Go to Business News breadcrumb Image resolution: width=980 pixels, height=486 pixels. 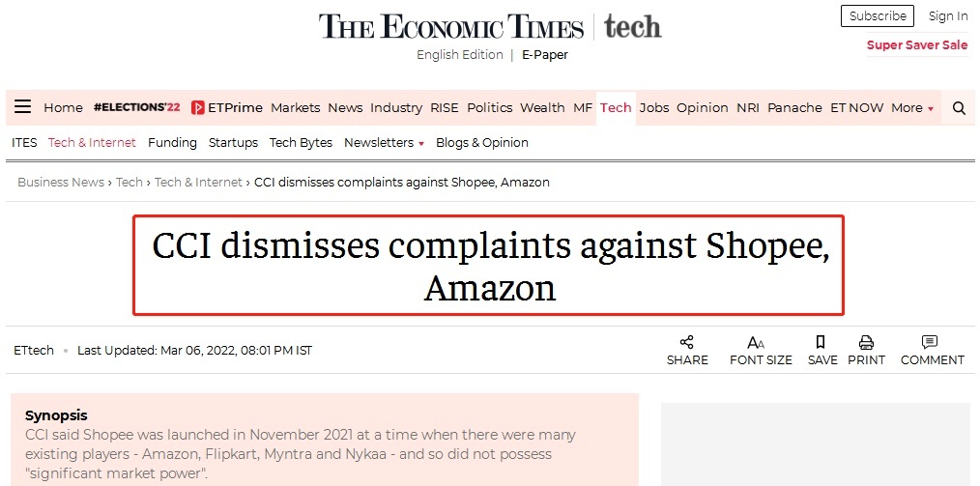(x=61, y=183)
